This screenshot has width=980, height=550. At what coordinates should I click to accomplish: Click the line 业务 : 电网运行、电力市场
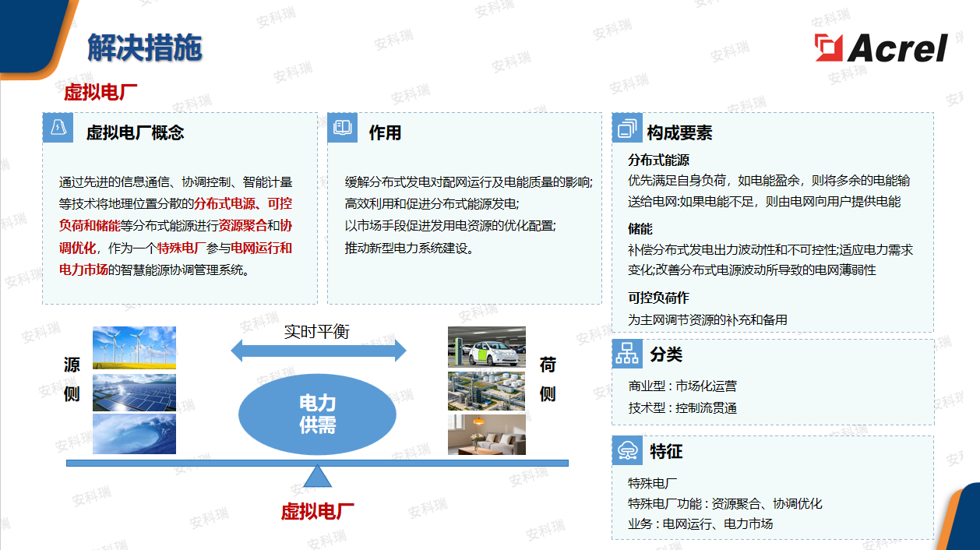coord(701,524)
